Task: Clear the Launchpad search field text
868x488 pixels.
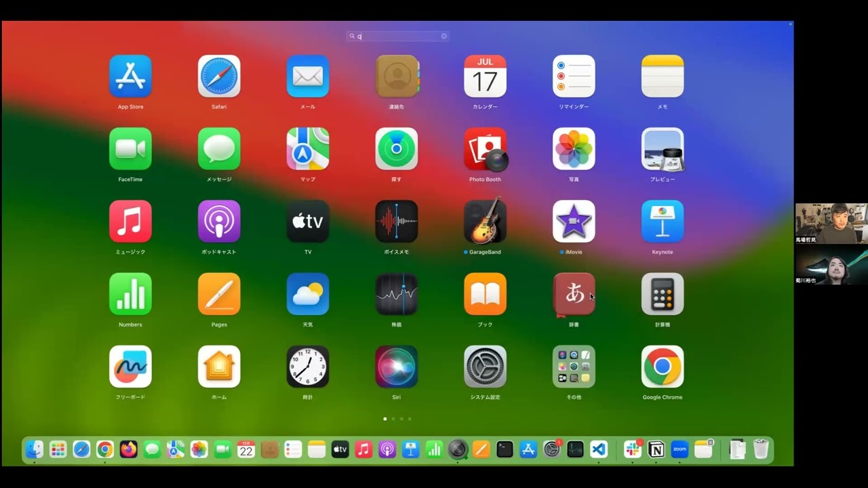Action: click(444, 37)
